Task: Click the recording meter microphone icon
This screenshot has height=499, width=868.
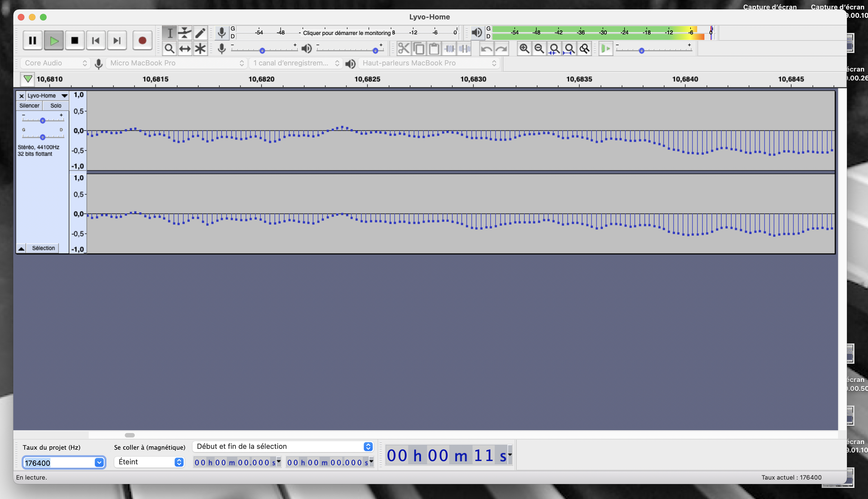Action: [x=222, y=33]
